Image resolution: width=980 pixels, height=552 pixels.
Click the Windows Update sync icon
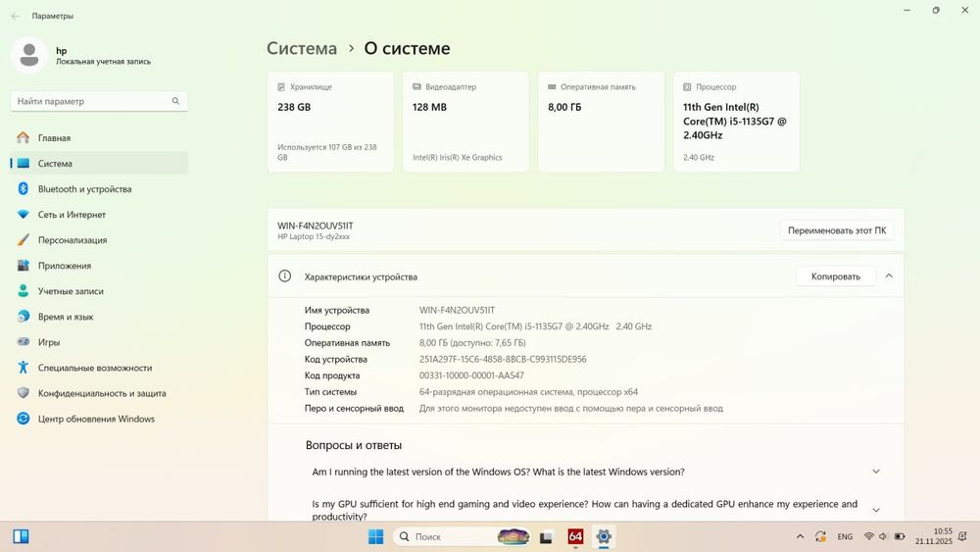pos(24,419)
